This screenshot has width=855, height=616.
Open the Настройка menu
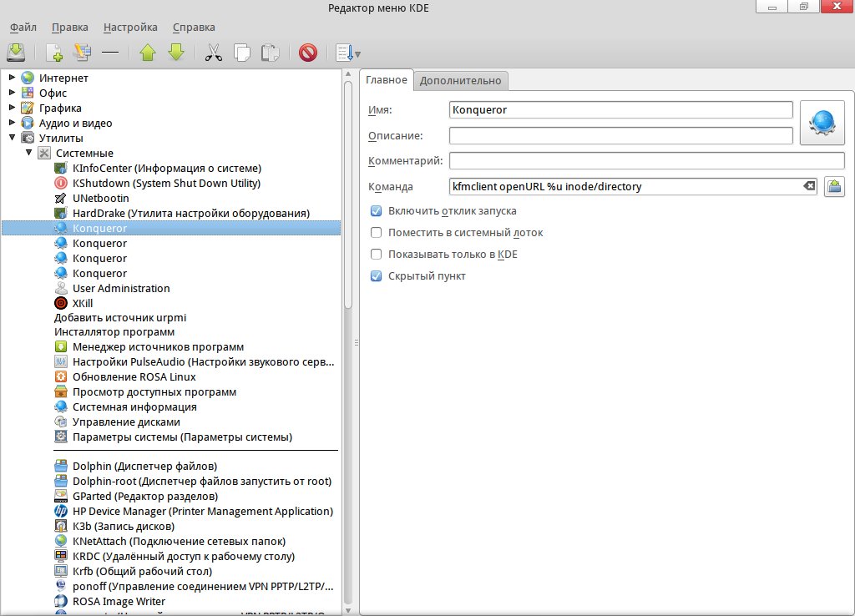tap(130, 28)
